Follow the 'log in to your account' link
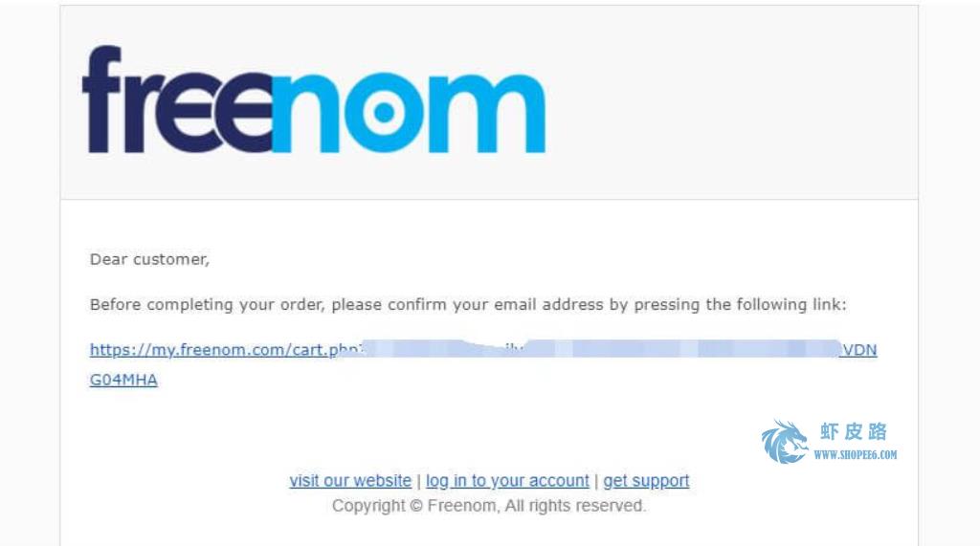980x546 pixels. 507,480
